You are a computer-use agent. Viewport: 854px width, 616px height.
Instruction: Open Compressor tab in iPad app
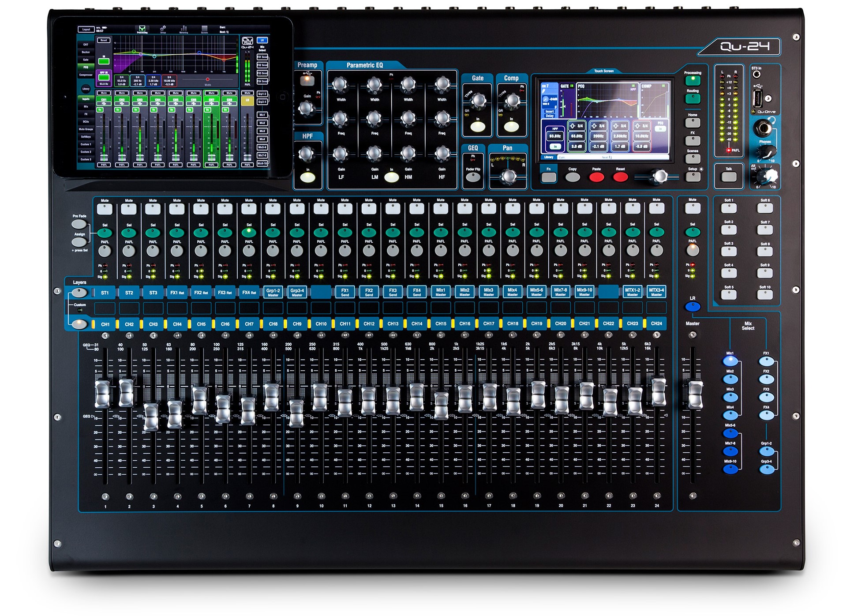(x=86, y=75)
